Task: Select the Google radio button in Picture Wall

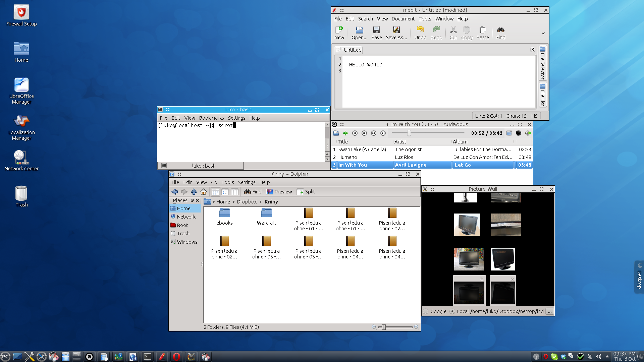Action: (x=426, y=311)
